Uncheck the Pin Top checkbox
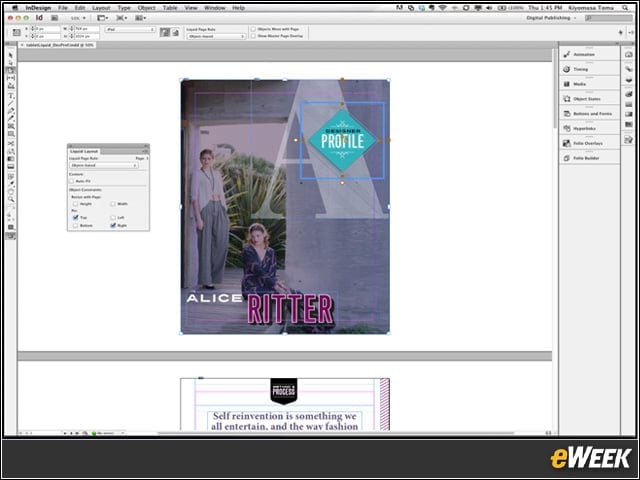Screen dimensions: 640x480 click(x=76, y=218)
